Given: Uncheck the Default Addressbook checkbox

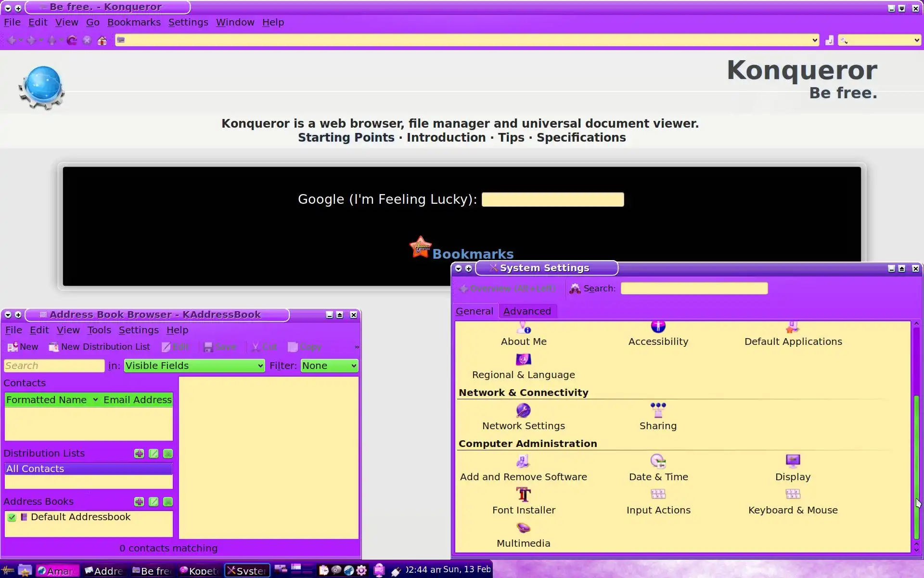Looking at the screenshot, I should click(x=12, y=517).
